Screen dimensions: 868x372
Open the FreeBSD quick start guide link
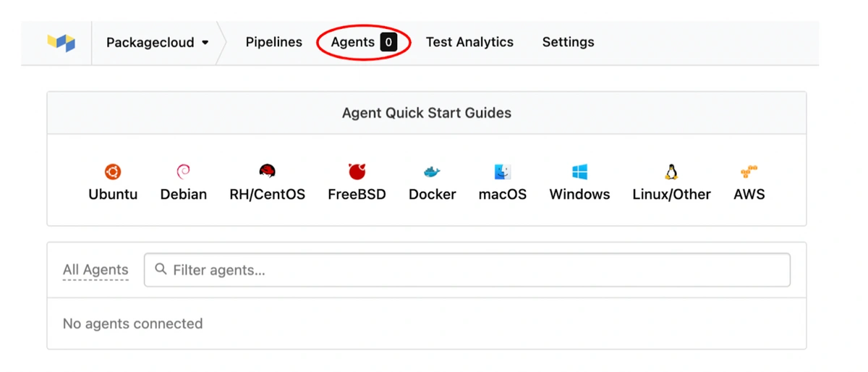click(357, 194)
